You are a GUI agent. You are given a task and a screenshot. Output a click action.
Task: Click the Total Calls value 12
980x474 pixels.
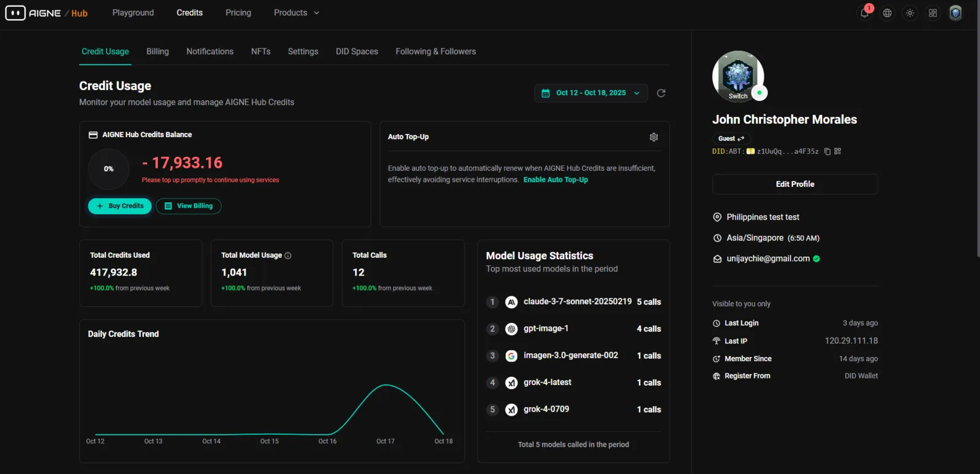point(358,273)
